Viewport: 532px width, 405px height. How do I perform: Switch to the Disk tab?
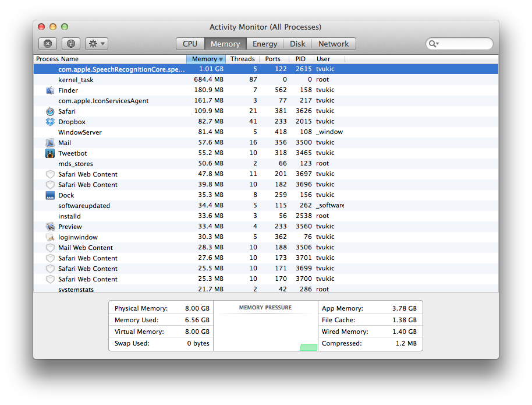(x=297, y=44)
